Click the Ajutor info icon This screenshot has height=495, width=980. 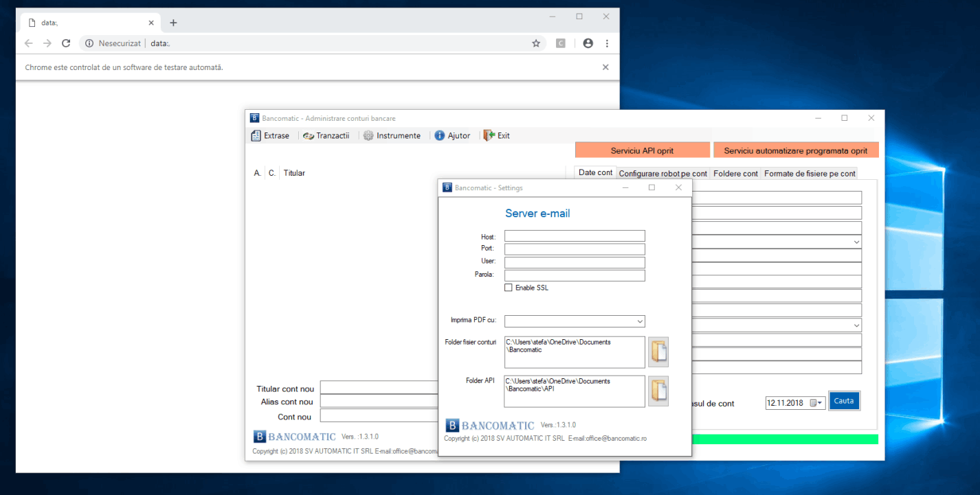(440, 136)
